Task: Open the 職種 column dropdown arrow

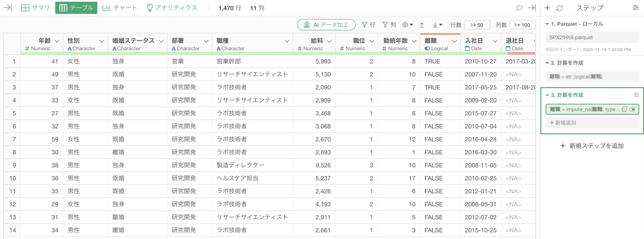Action: (287, 41)
